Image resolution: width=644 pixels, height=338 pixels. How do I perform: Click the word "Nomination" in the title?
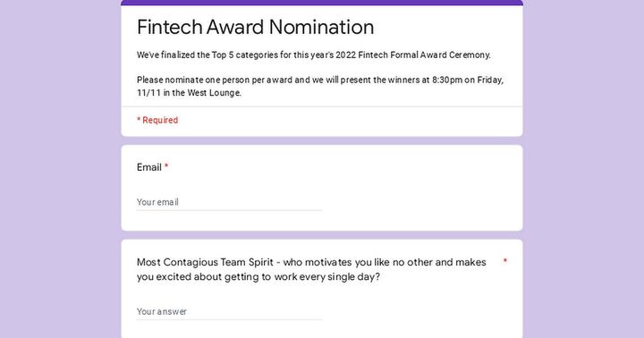coord(322,27)
